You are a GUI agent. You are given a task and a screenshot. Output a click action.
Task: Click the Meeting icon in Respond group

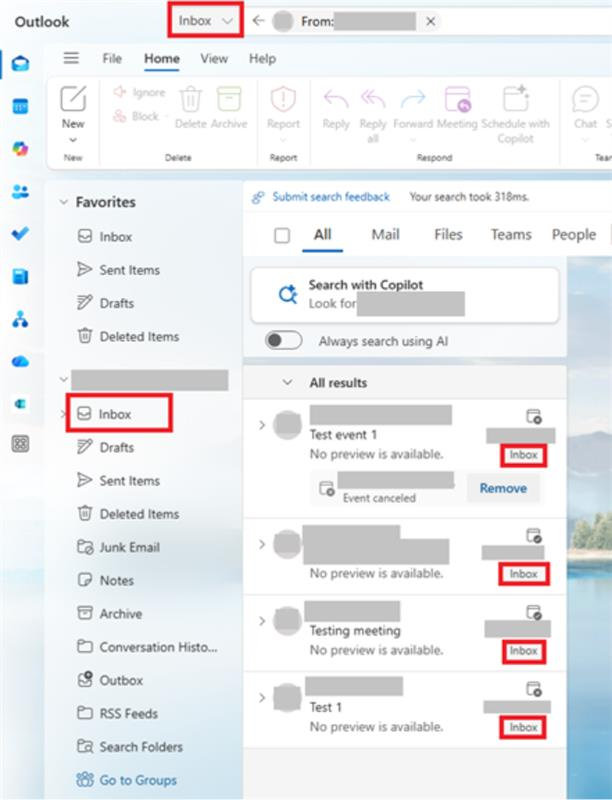click(x=457, y=98)
